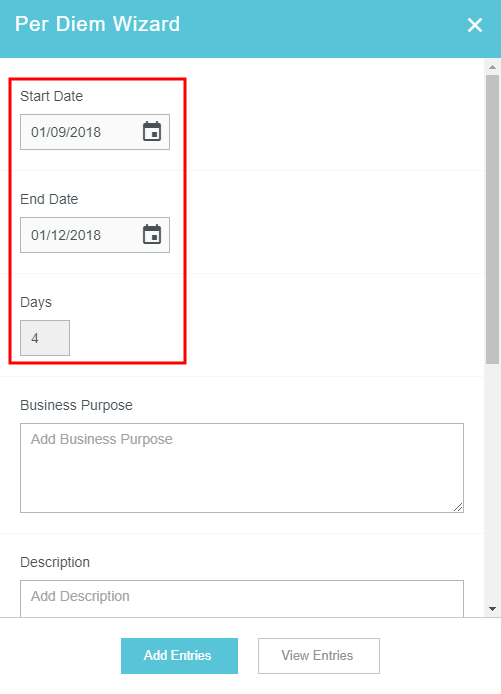This screenshot has width=501, height=694.
Task: Click the End Date field showing 01/12/2018
Action: coord(95,235)
